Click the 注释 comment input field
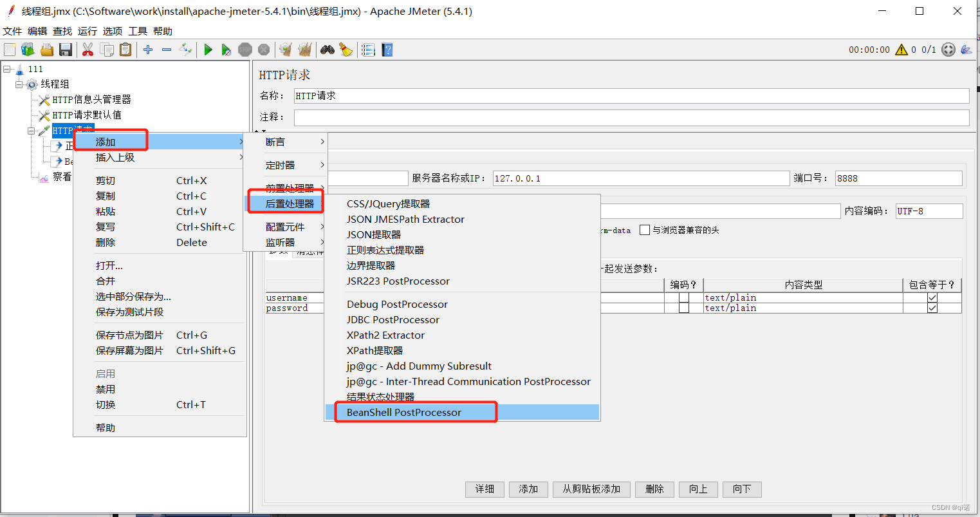The width and height of the screenshot is (980, 517). click(x=631, y=117)
